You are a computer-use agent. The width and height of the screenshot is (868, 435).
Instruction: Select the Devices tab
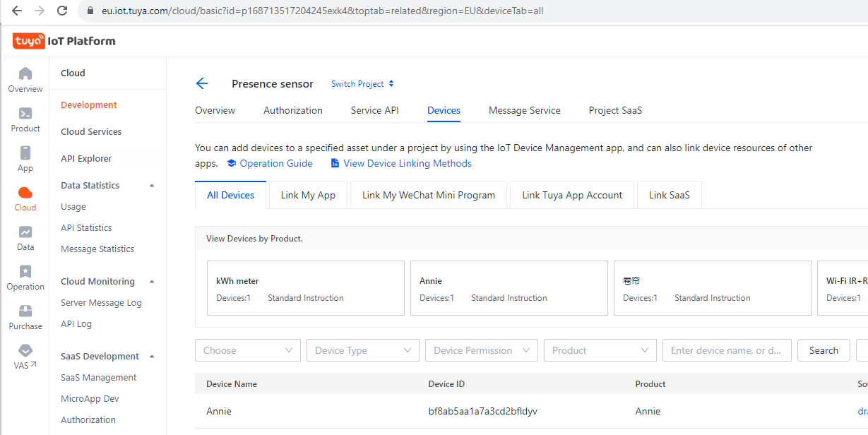coord(444,110)
